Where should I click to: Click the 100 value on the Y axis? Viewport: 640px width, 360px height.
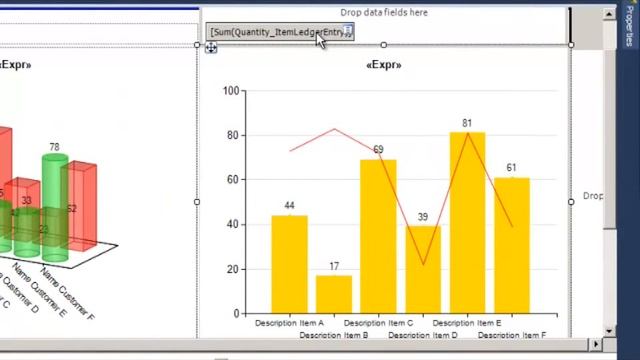pos(231,91)
